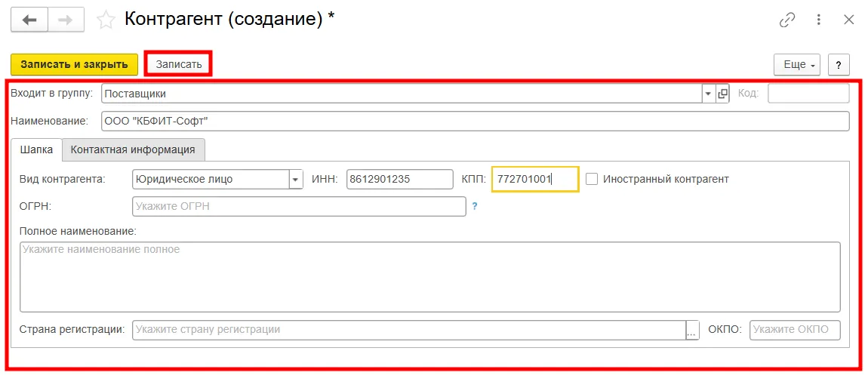The height and width of the screenshot is (391, 868).
Task: Open the Поставщики group with open-form icon
Action: pos(722,94)
